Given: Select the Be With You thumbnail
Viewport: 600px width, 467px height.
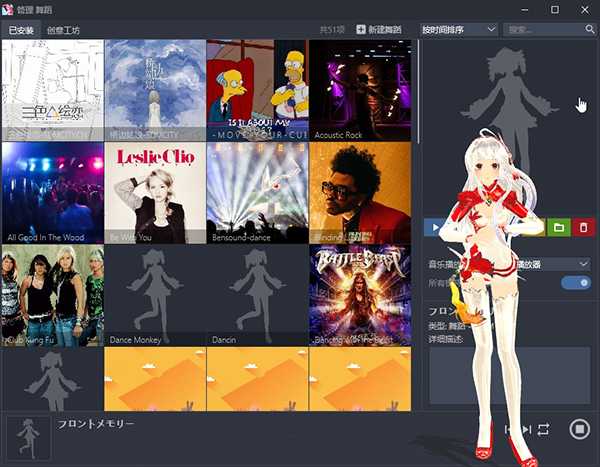Looking at the screenshot, I should [x=155, y=192].
